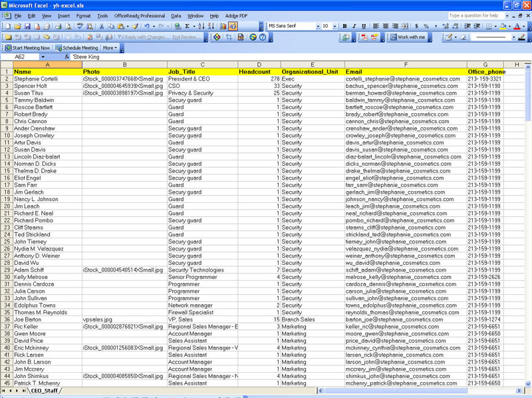Image resolution: width=532 pixels, height=398 pixels.
Task: Run the spelling check
Action: click(80, 26)
